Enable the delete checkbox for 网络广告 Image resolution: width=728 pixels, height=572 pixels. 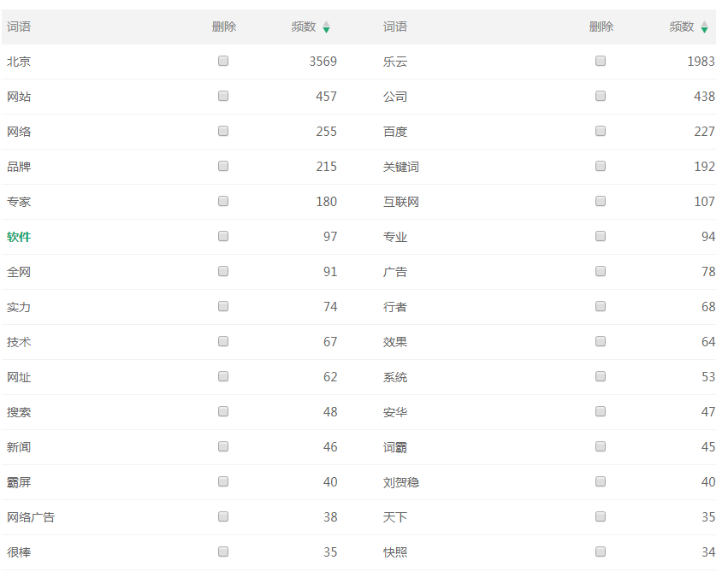point(223,517)
